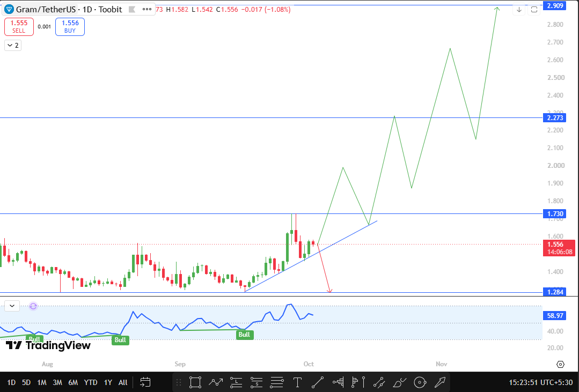Viewport: 579px width, 392px height.
Task: Grab the drawing toolbar drag handle dots
Action: pyautogui.click(x=179, y=382)
